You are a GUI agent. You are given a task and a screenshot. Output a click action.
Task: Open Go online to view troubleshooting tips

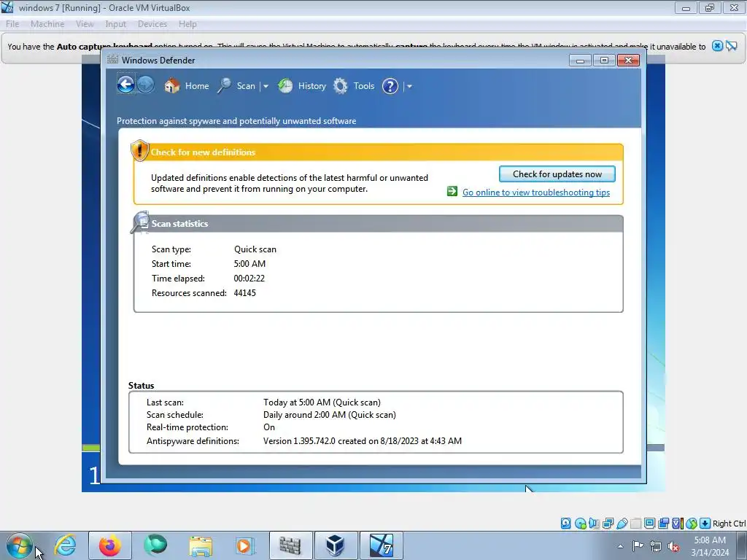536,192
